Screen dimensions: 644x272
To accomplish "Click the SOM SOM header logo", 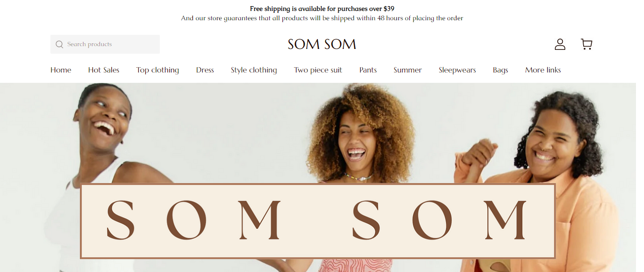I will 322,44.
